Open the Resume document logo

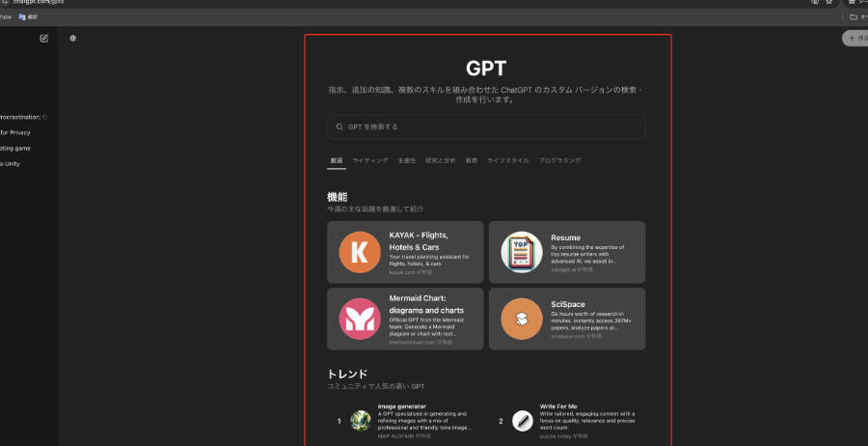tap(522, 252)
